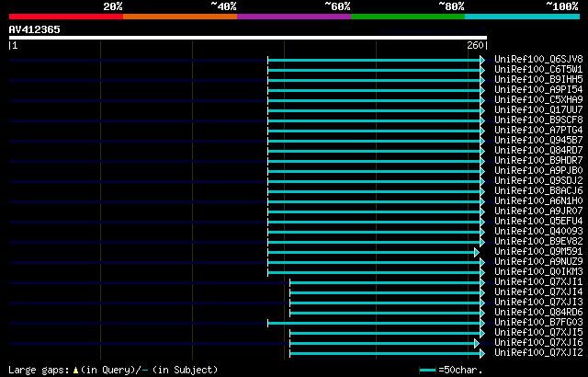This screenshot has height=377, width=588.
Task: Click the Large gaps legend text
Action: (x=39, y=371)
